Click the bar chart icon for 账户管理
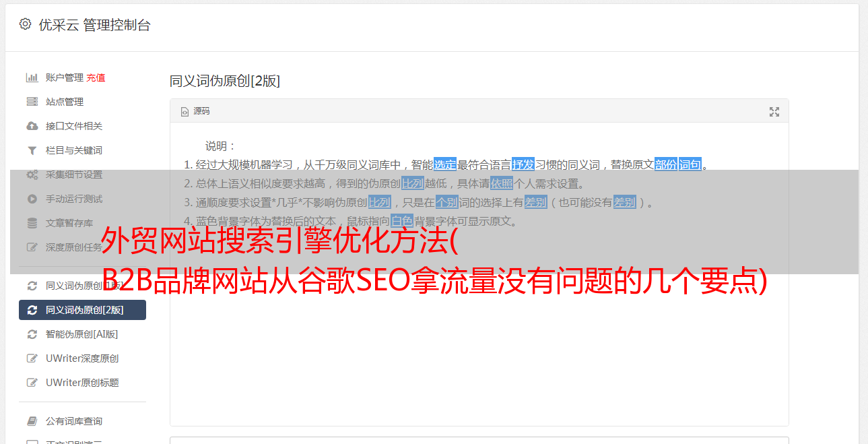The width and height of the screenshot is (868, 444). (32, 77)
